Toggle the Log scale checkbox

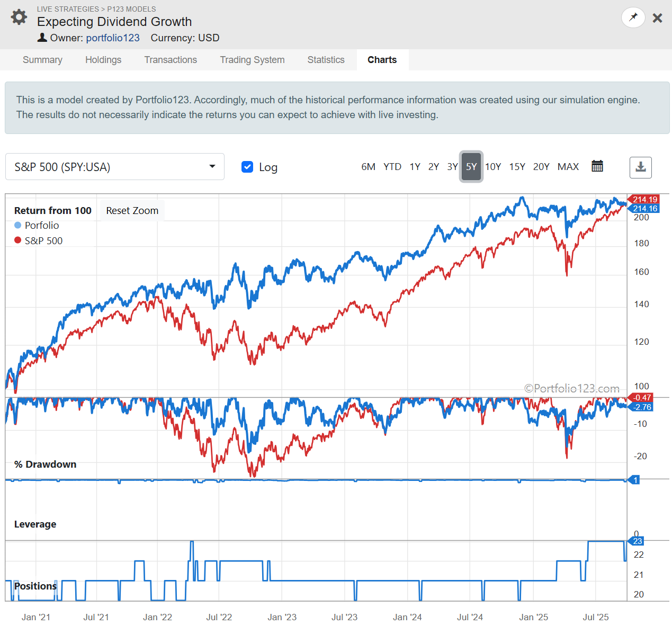(x=247, y=167)
